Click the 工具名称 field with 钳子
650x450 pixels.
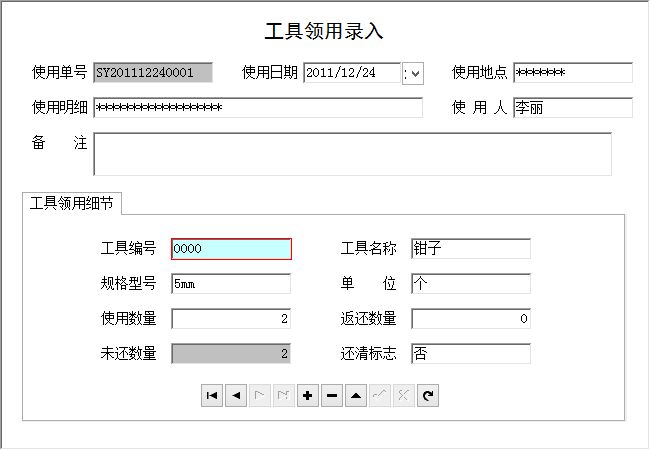coord(471,249)
